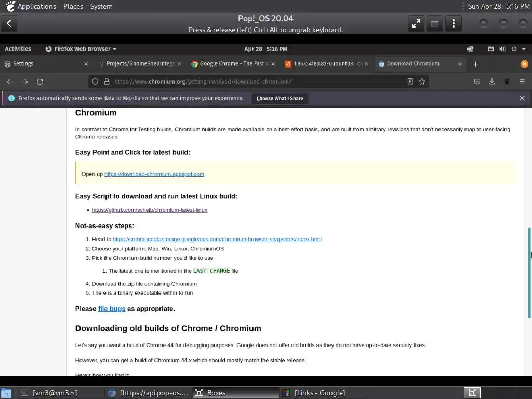Open the host clock Sun Apr 28

pos(498,6)
